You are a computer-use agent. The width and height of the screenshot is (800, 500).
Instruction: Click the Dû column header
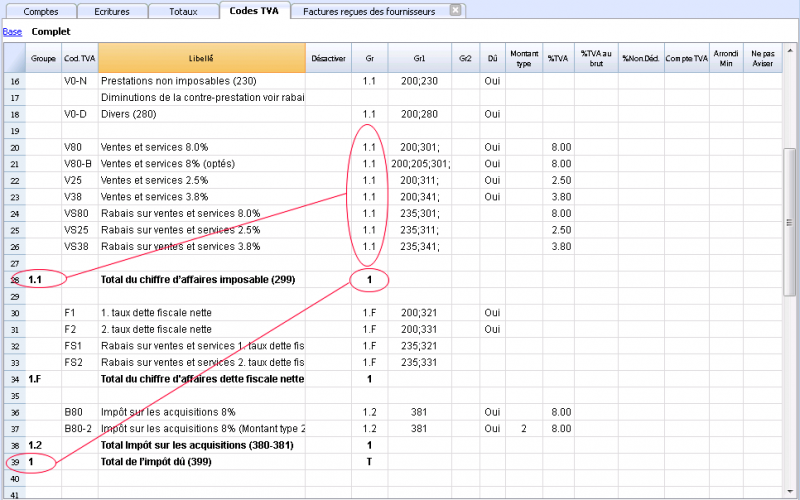(x=492, y=58)
